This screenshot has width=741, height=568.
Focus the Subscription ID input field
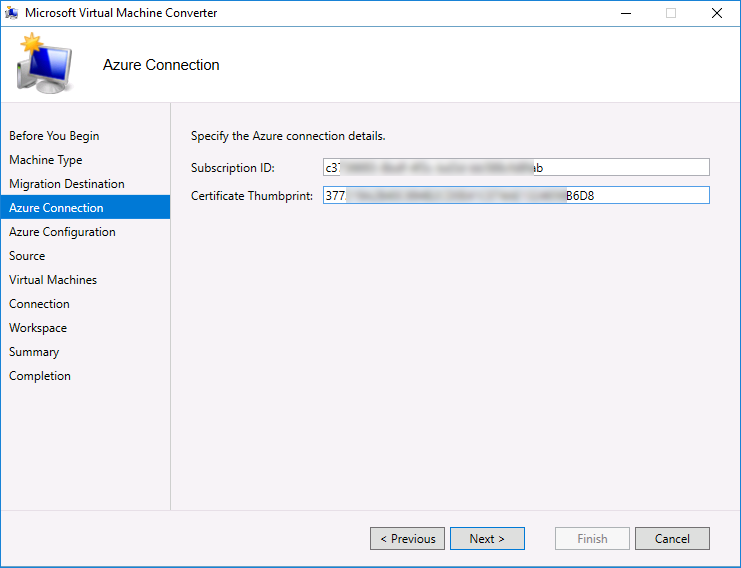click(516, 167)
